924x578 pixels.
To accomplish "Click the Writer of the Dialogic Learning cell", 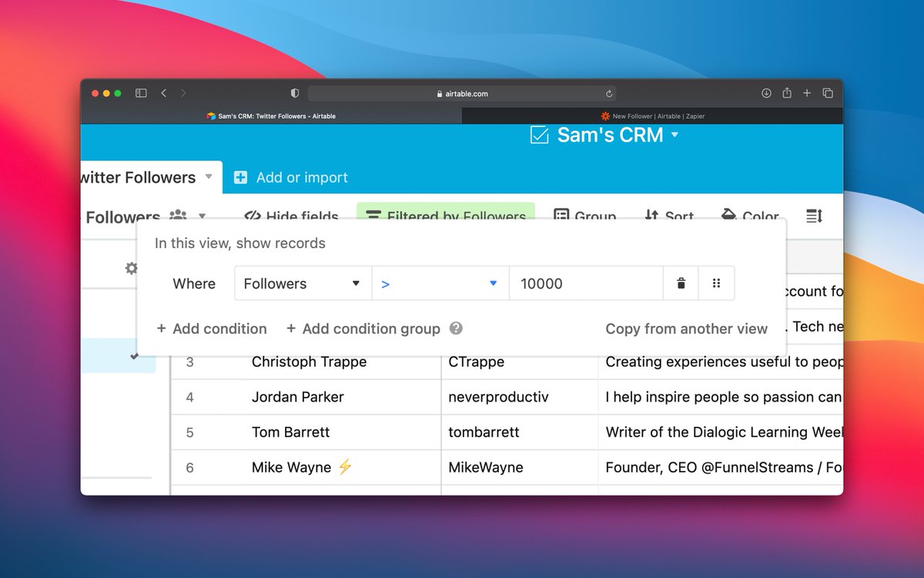I will pos(721,432).
